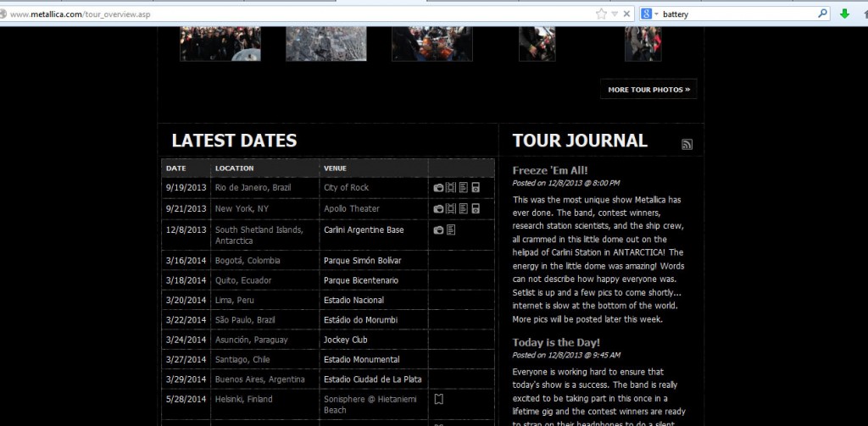Open setlist icon for Rio de Janeiro show
868x426 pixels.
464,187
